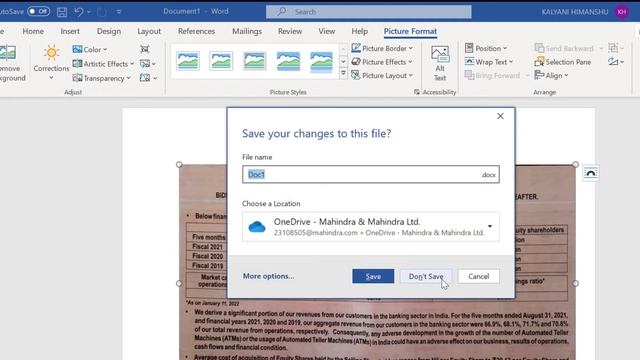
Task: Click the More options link
Action: 268,276
